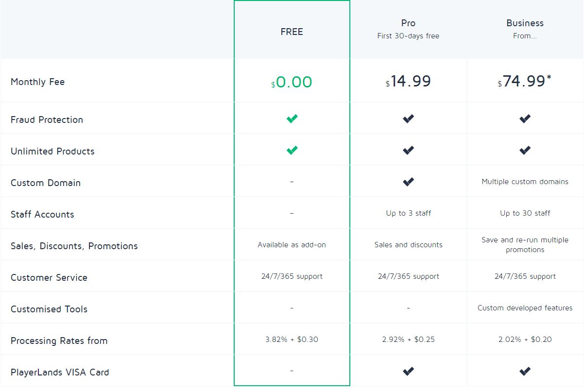Select the FREE plan column header
585x392 pixels.
click(x=292, y=32)
